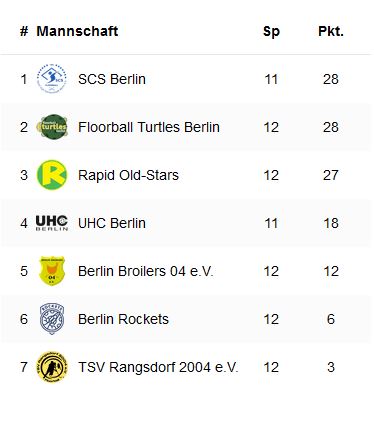
Task: Click the SCS Berlin club logo
Action: click(x=52, y=79)
